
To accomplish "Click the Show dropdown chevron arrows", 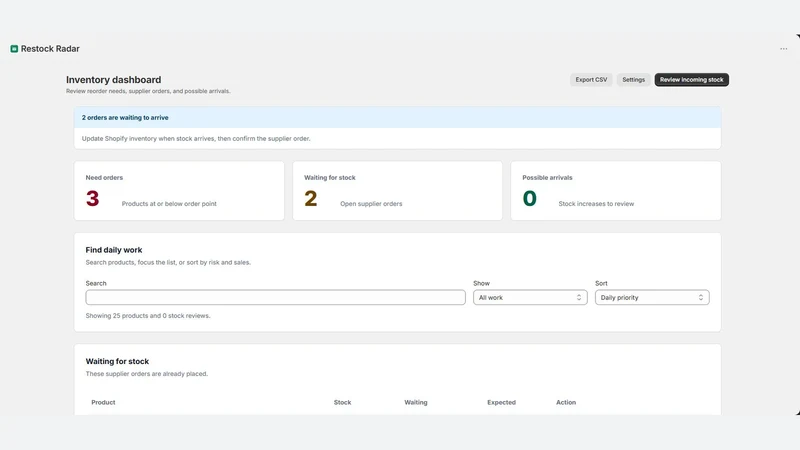I will coord(579,297).
